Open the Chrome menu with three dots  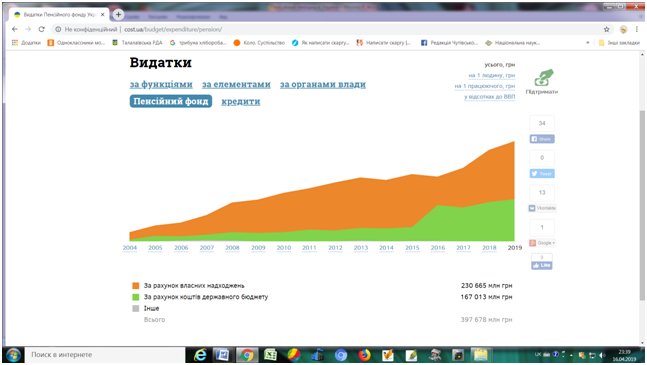pos(637,29)
